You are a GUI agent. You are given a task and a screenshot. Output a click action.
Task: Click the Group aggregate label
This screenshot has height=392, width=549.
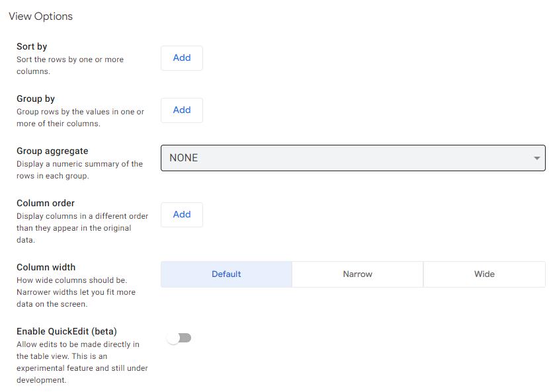pos(51,151)
